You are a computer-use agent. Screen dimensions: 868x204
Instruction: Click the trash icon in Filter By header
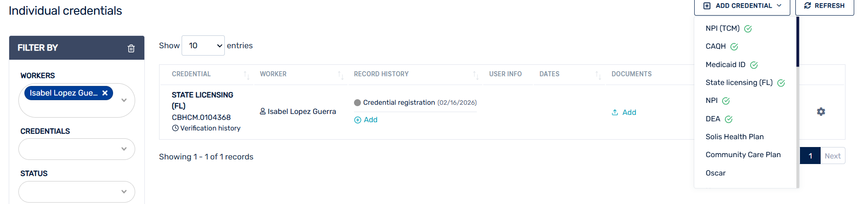(131, 48)
